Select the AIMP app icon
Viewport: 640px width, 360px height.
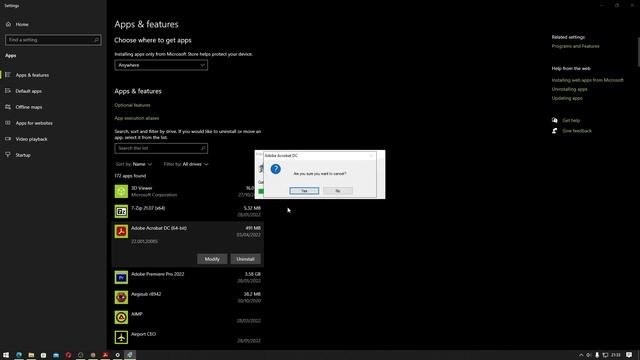pyautogui.click(x=121, y=317)
